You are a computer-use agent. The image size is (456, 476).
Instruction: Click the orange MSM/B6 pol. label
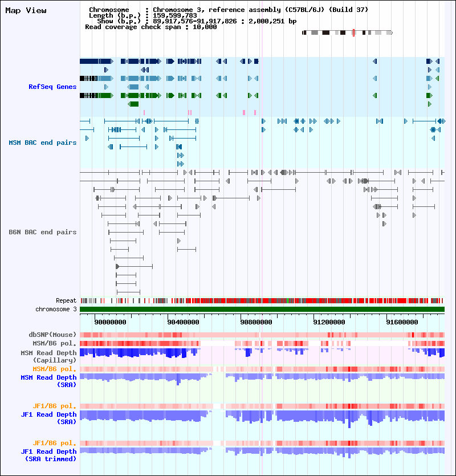(x=54, y=369)
